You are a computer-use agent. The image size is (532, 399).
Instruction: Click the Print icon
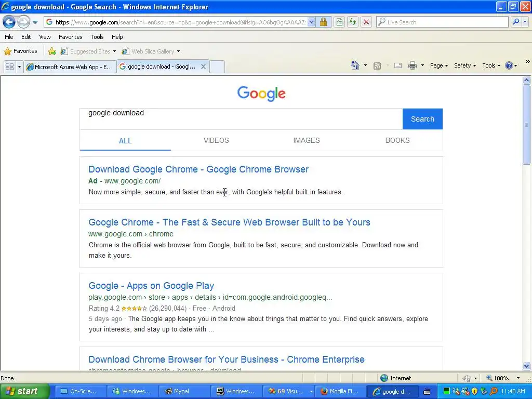coord(412,65)
